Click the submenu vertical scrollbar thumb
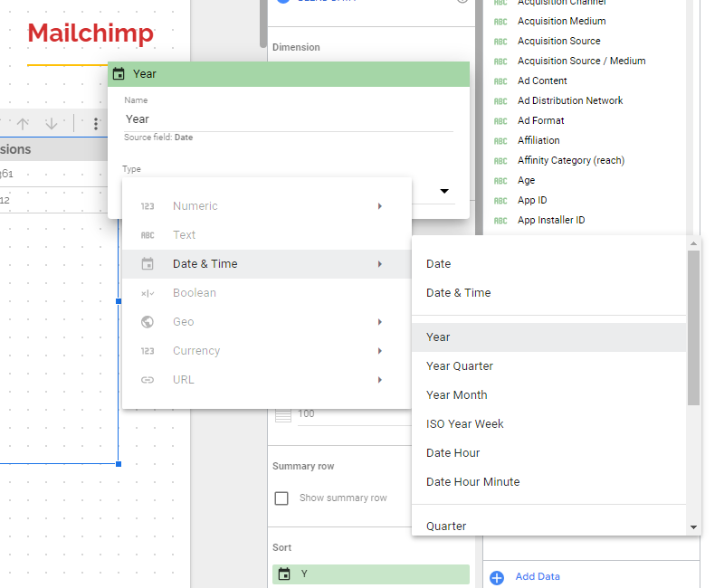The height and width of the screenshot is (588, 724). click(693, 326)
